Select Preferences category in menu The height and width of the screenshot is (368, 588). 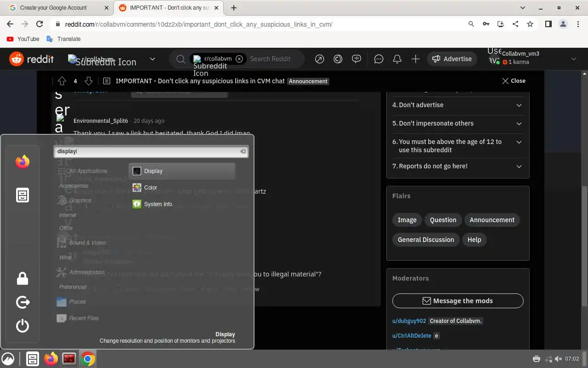coord(73,287)
